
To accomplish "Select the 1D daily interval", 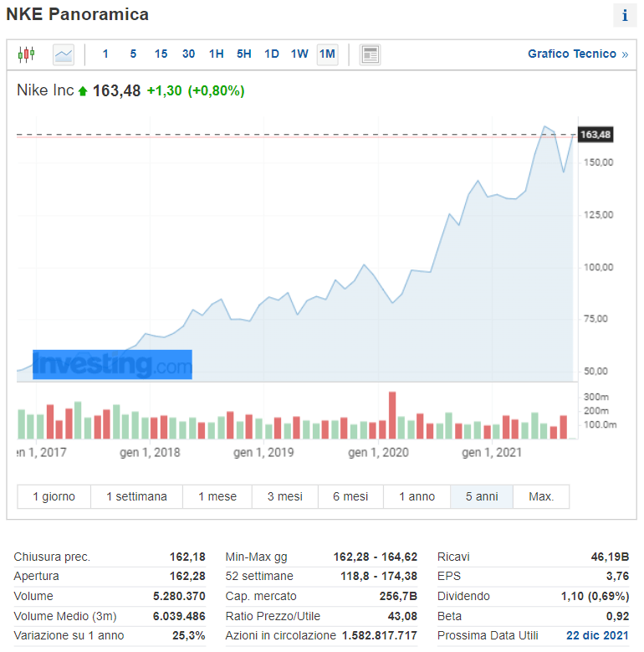I will point(272,54).
